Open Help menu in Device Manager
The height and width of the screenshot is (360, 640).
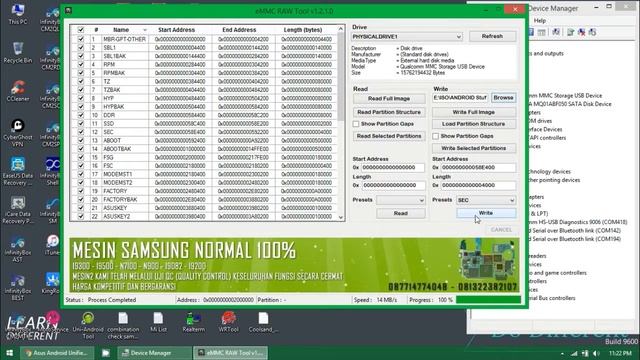[540, 20]
